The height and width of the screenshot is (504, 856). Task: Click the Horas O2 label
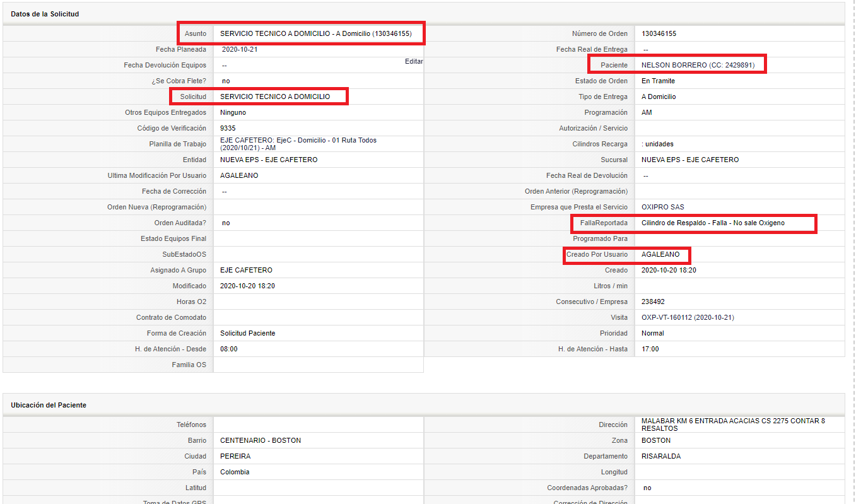pos(191,302)
